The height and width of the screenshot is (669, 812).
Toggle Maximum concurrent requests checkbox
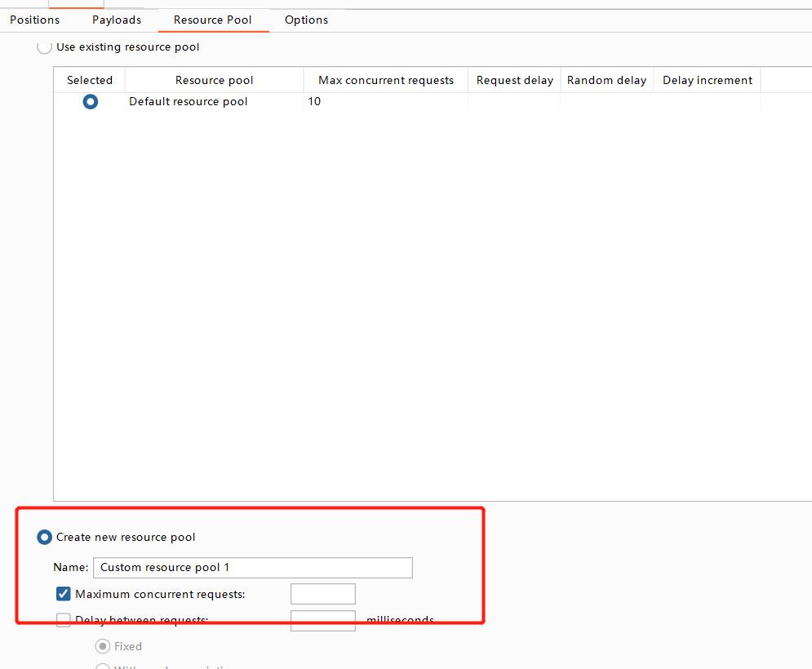64,594
